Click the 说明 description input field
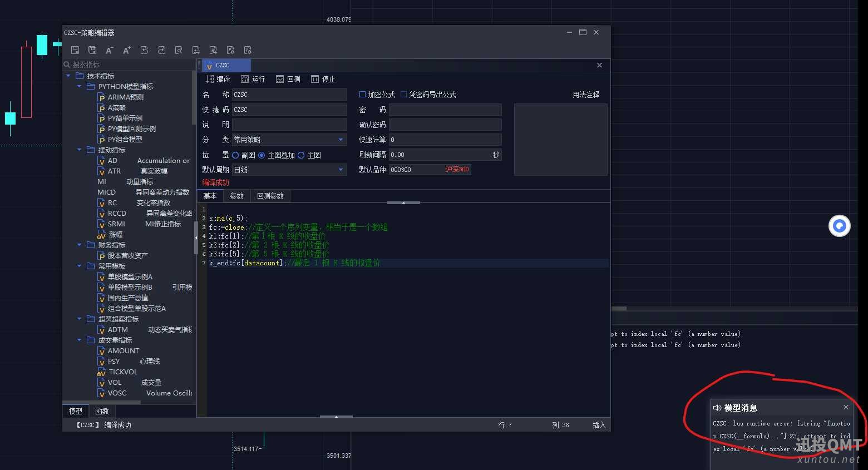 [289, 125]
